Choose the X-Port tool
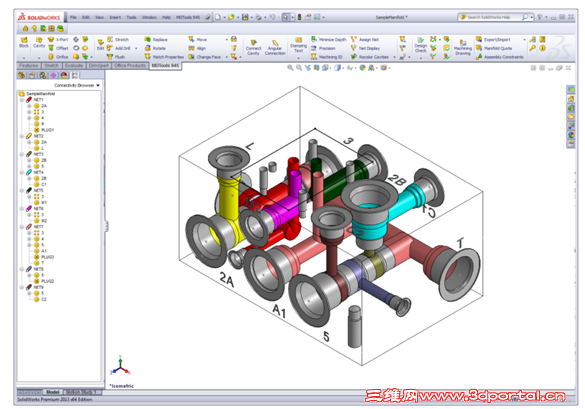The width and height of the screenshot is (585, 409). coord(58,40)
